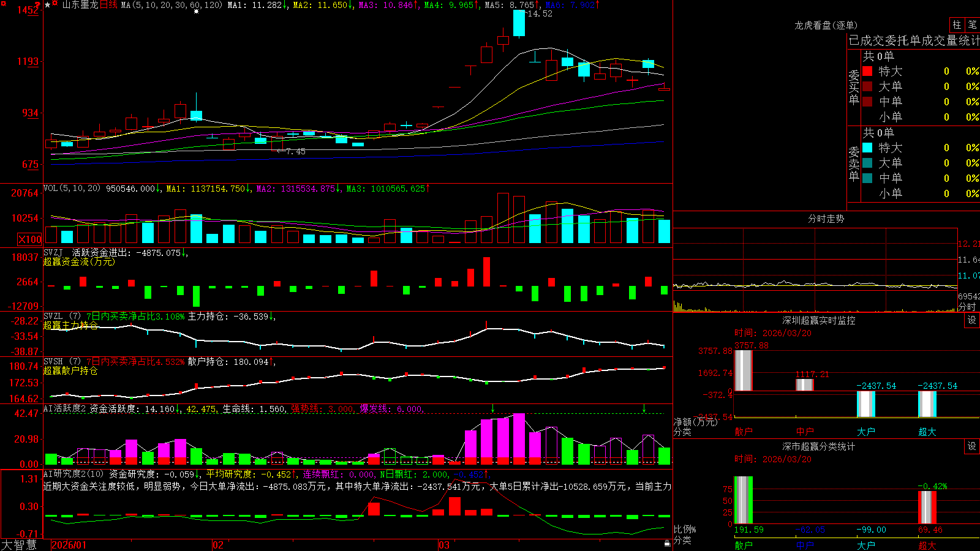The width and height of the screenshot is (980, 551).
Task: Click the SVZL (7) indicator name
Action: (x=62, y=317)
